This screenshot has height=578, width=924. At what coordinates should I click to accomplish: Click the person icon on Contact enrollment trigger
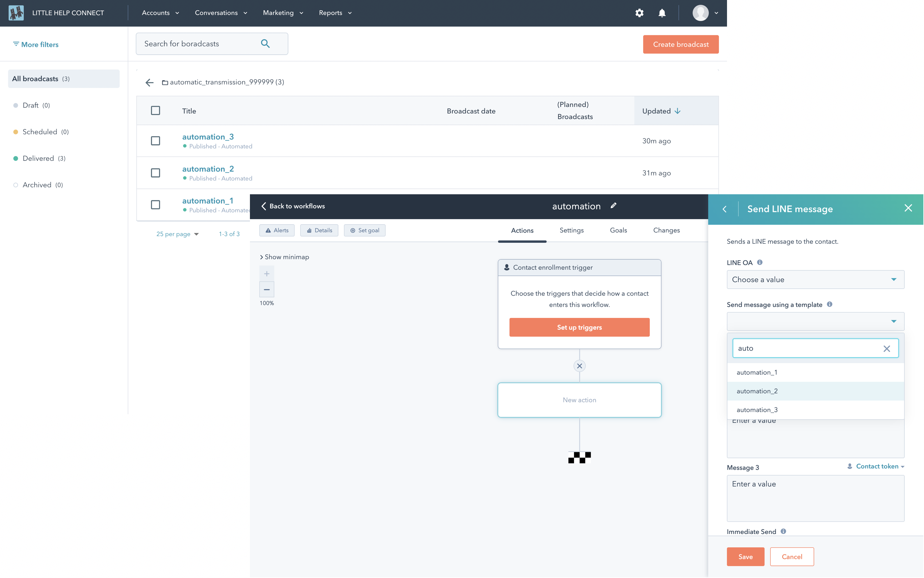click(x=507, y=267)
